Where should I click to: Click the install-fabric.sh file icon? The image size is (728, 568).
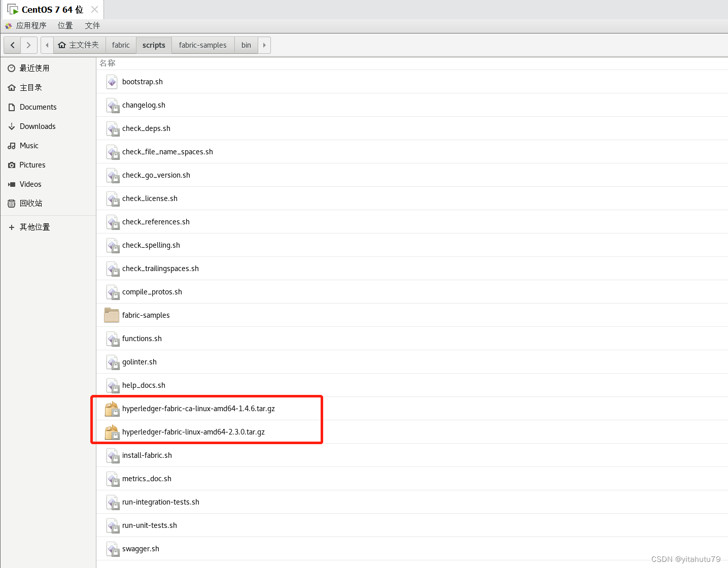(x=112, y=455)
